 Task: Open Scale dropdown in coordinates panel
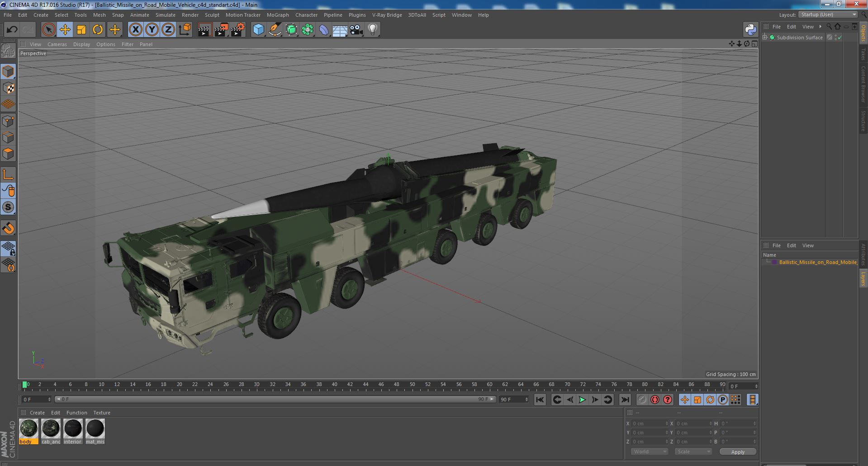click(693, 452)
